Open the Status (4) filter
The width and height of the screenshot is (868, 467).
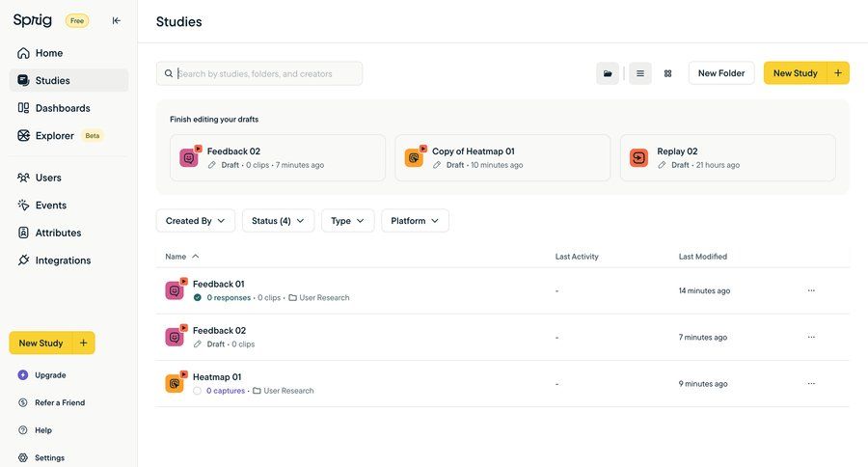click(279, 221)
